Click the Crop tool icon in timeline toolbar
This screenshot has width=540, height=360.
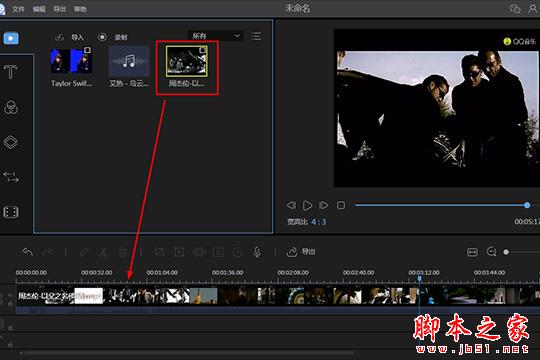(x=159, y=252)
